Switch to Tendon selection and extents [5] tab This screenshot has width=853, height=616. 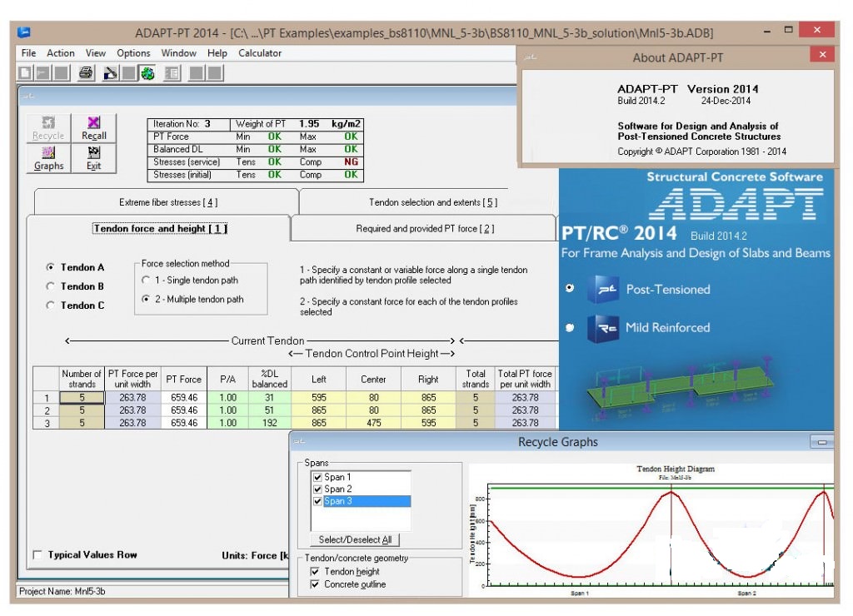pos(433,202)
